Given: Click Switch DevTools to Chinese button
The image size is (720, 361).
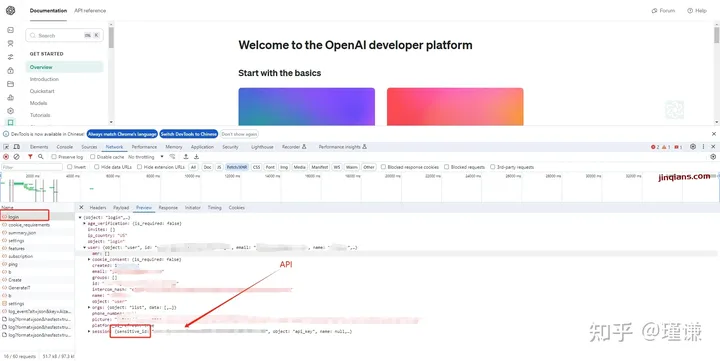Looking at the screenshot, I should click(189, 134).
